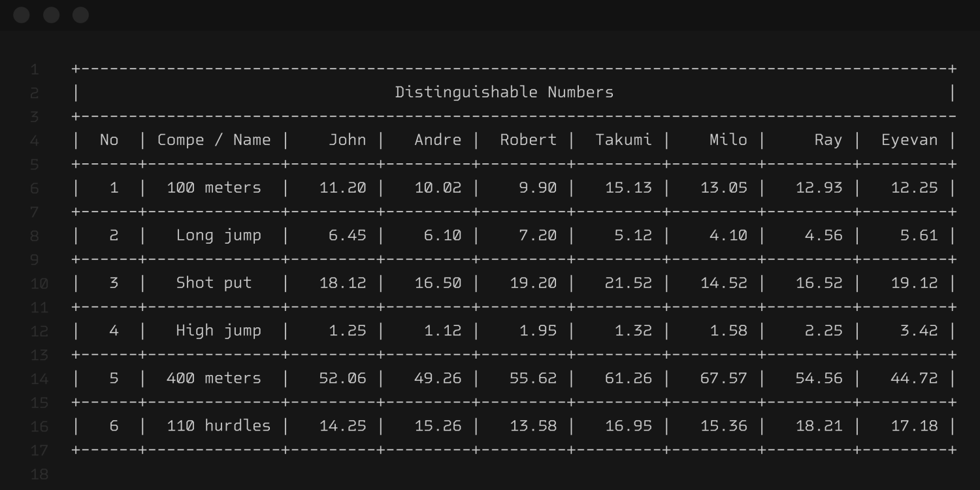Viewport: 980px width, 490px height.
Task: Click the middle gray window control dot
Action: click(51, 15)
